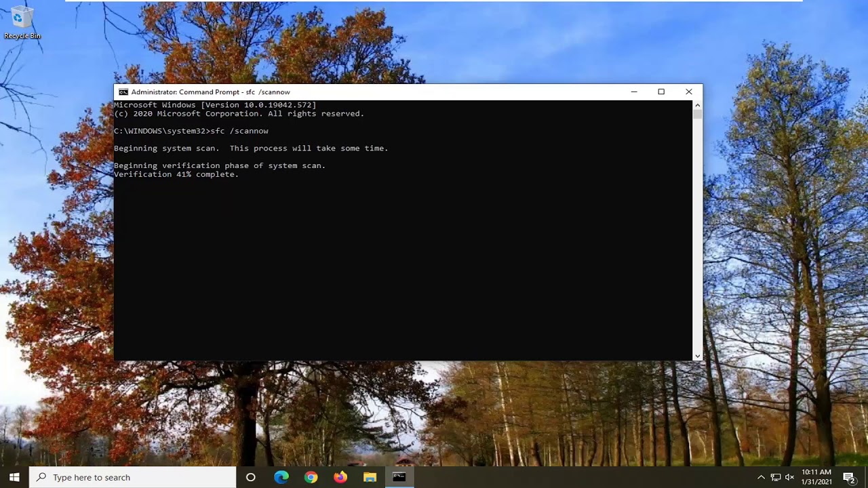Click the scrollbar down arrow in Command Prompt
The width and height of the screenshot is (868, 488).
(697, 356)
